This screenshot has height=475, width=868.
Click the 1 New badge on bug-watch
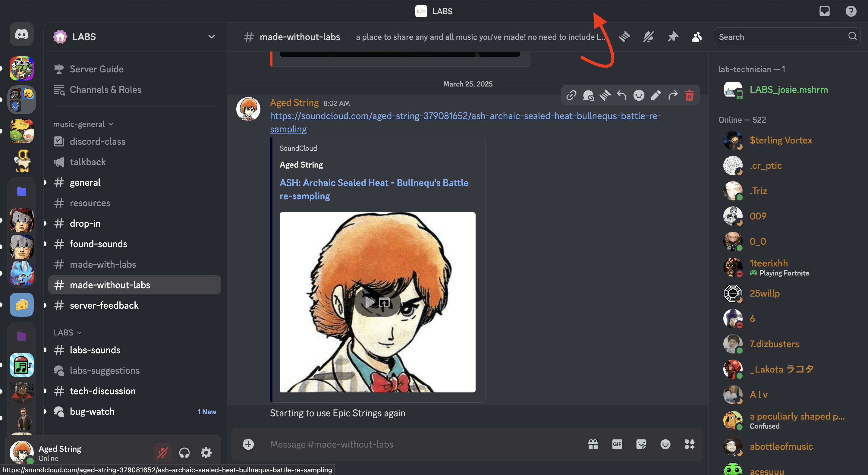[x=207, y=412]
